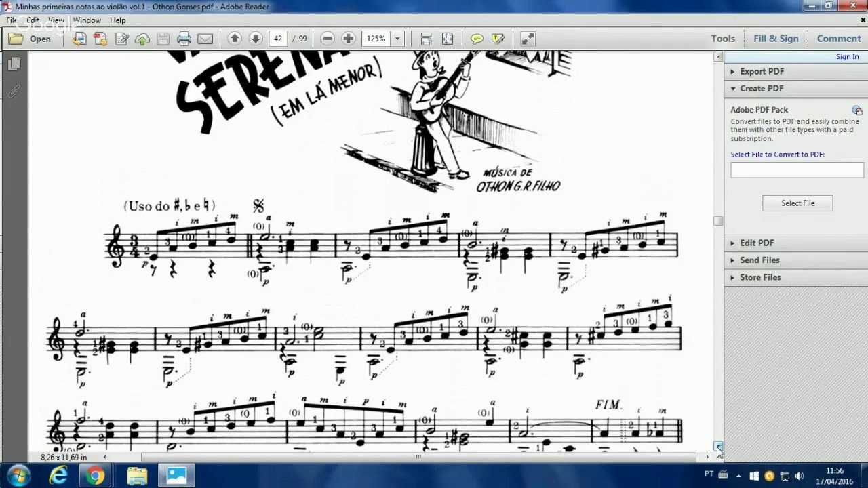
Task: Click the on-screen keyboard tray icon
Action: pos(723,474)
